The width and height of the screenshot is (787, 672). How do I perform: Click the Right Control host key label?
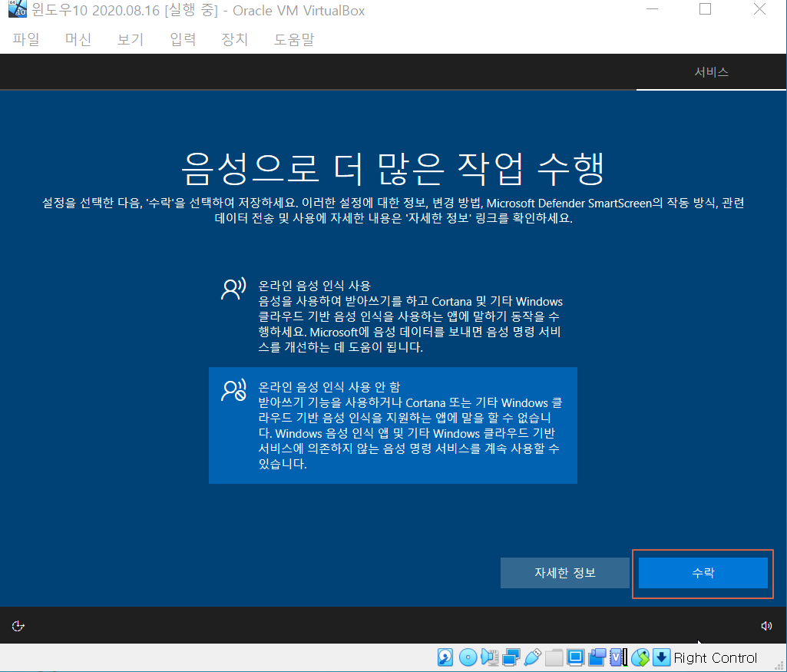pyautogui.click(x=715, y=657)
